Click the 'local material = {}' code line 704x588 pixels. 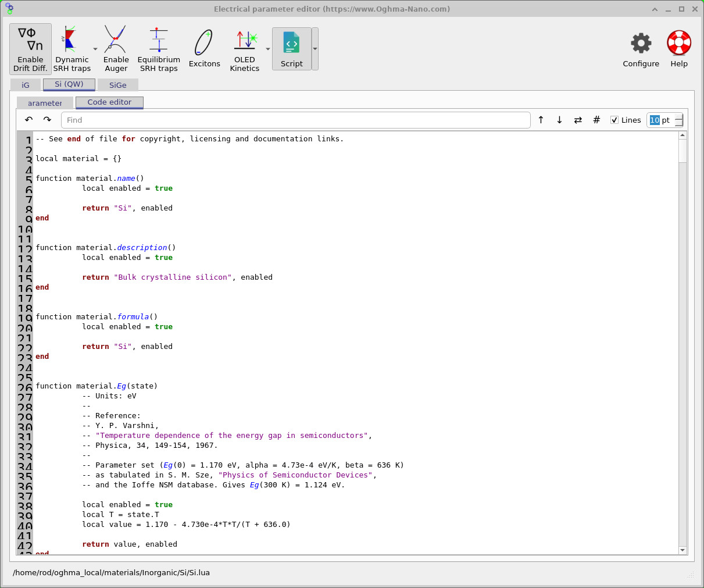coord(78,159)
